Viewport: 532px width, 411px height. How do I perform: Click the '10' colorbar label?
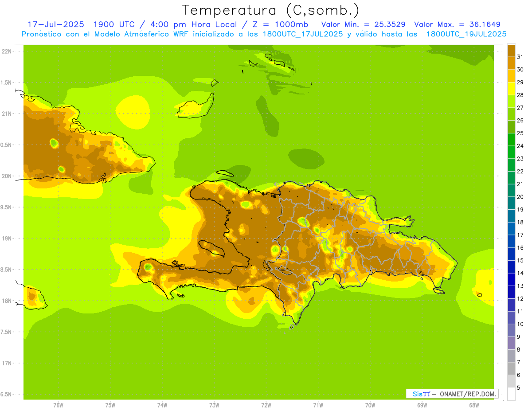pyautogui.click(x=520, y=324)
